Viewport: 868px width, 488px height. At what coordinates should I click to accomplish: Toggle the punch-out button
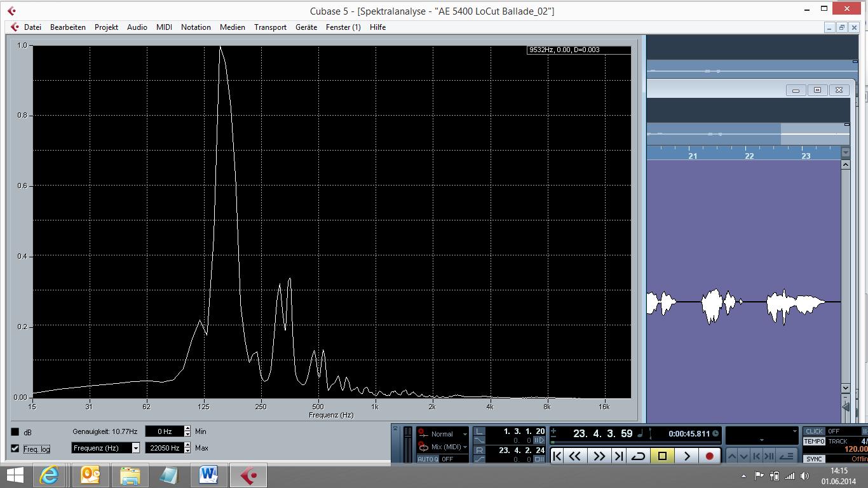pos(480,459)
